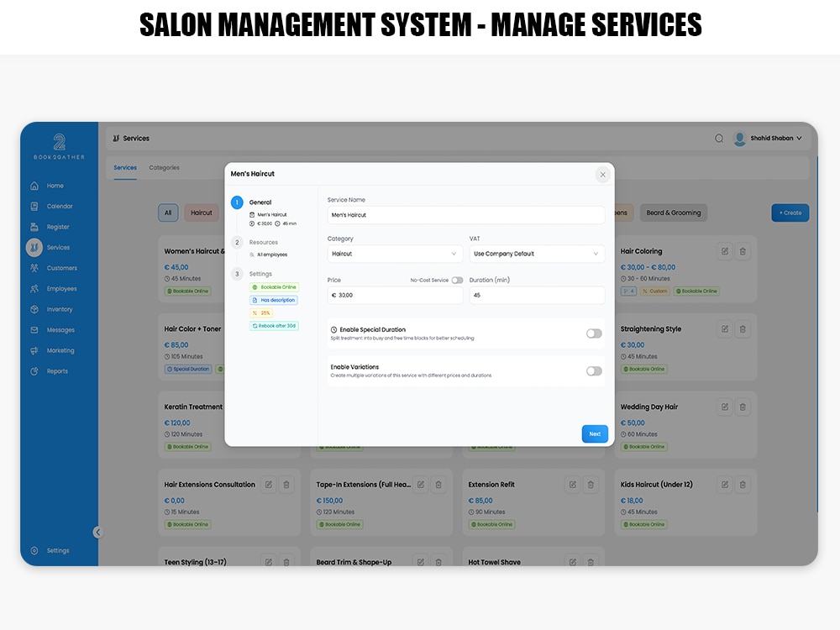Collapse the sidebar with the arrow button
The width and height of the screenshot is (840, 630).
(97, 532)
